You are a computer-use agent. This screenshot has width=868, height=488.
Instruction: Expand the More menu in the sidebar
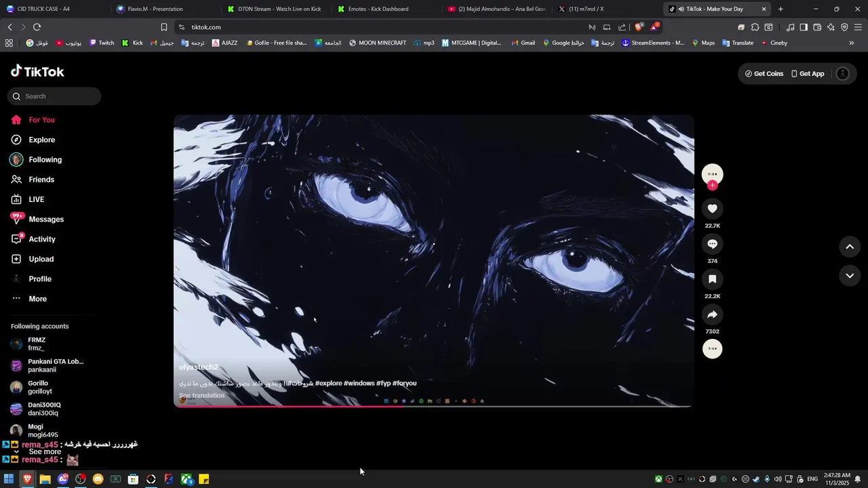tap(30, 299)
